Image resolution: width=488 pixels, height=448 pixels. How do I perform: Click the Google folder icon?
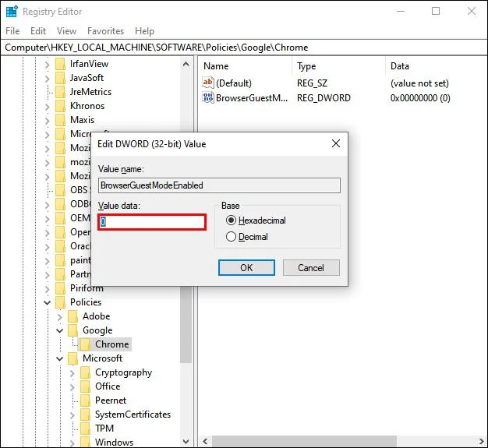(72, 330)
